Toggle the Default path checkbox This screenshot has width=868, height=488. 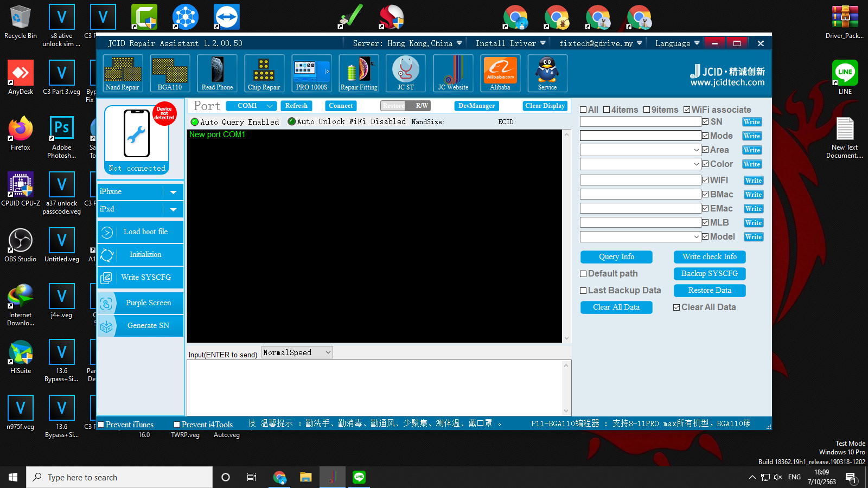point(584,274)
